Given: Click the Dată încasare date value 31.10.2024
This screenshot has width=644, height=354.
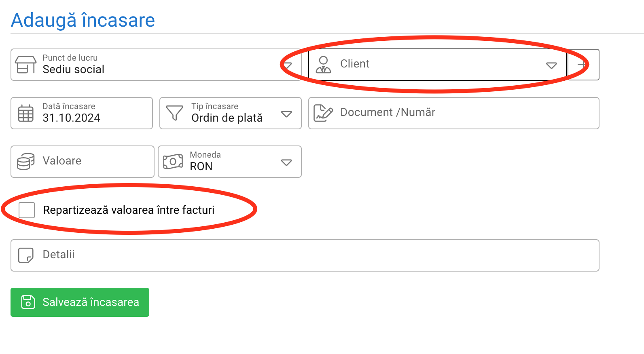Looking at the screenshot, I should pos(72,118).
